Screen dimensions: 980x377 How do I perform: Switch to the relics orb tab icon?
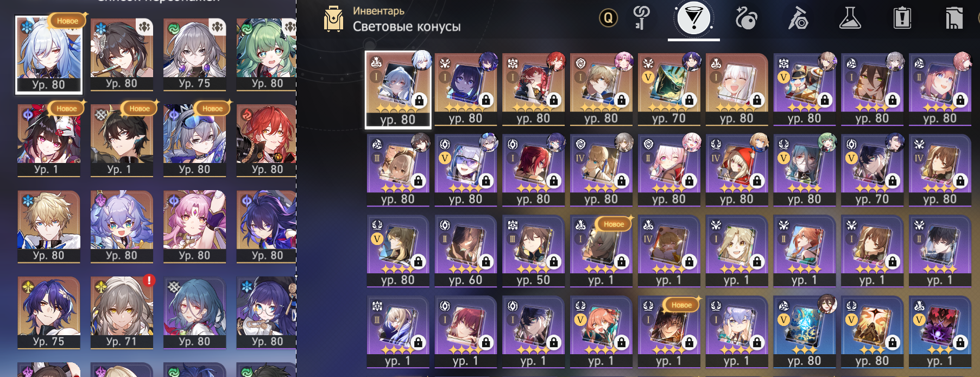click(746, 18)
